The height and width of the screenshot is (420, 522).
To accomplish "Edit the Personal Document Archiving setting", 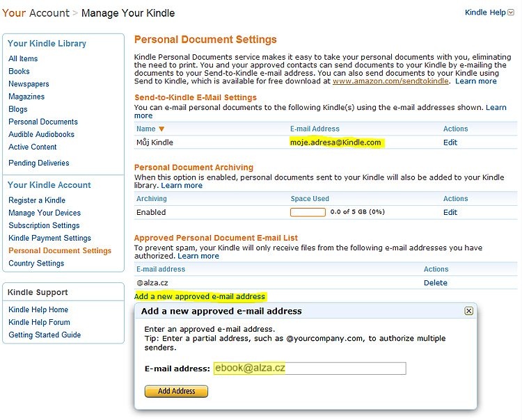I will pos(450,212).
